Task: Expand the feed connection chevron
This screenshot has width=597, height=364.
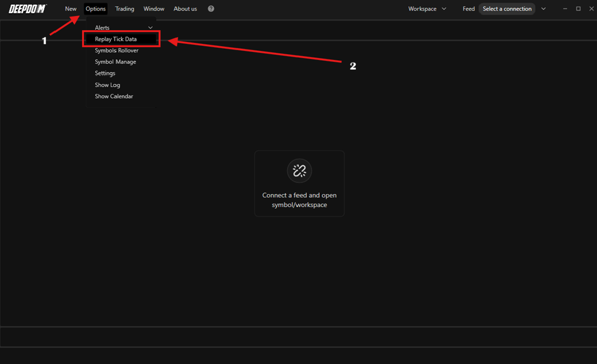Action: click(x=543, y=9)
